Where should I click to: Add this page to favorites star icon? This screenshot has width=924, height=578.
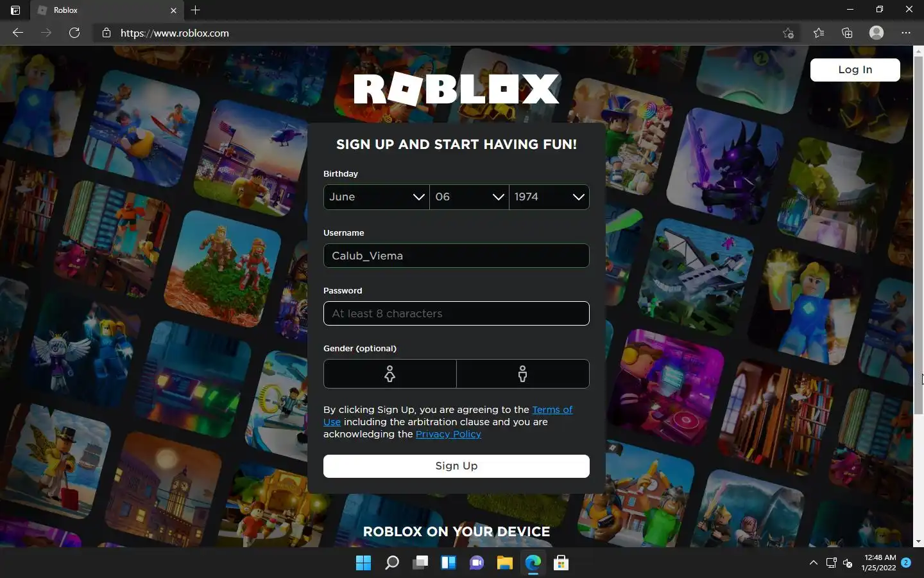(788, 33)
